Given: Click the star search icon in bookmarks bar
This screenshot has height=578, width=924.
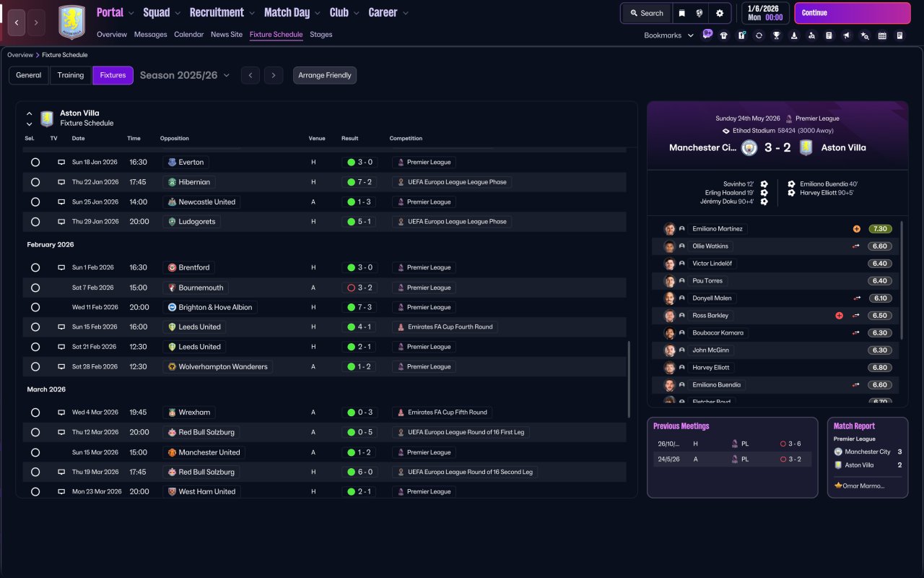Looking at the screenshot, I should tap(865, 35).
